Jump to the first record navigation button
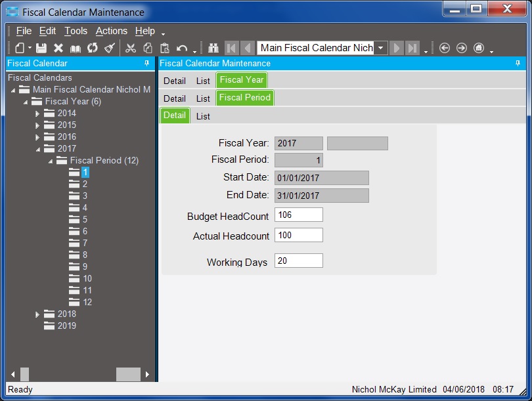The image size is (532, 401). pos(232,48)
